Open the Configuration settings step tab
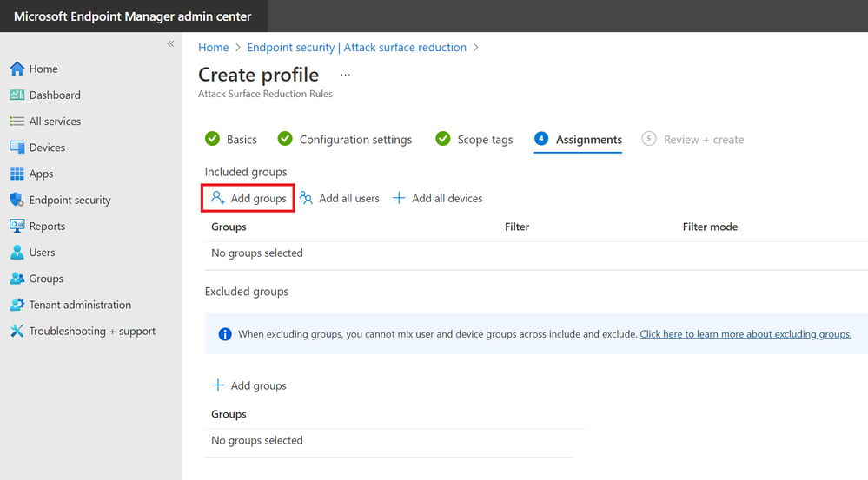The height and width of the screenshot is (480, 868). tap(345, 140)
